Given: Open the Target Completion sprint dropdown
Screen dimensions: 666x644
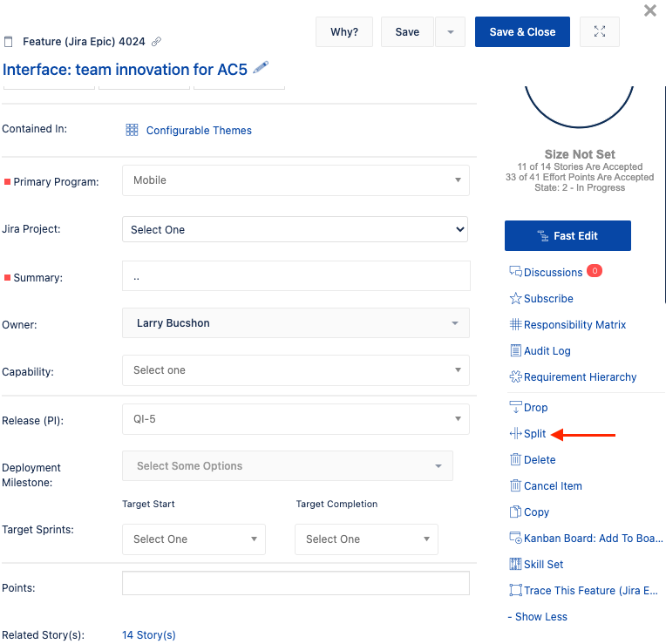Looking at the screenshot, I should pyautogui.click(x=366, y=539).
